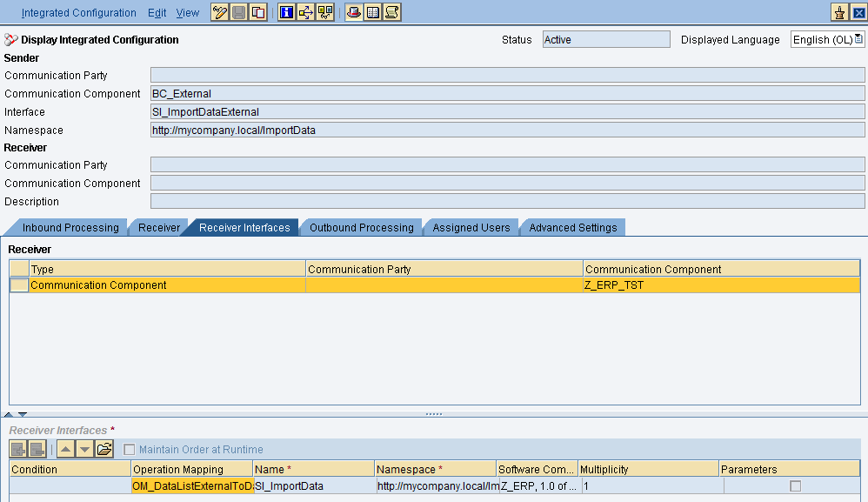The height and width of the screenshot is (502, 868).
Task: Switch to the Receiver tab
Action: tap(159, 227)
